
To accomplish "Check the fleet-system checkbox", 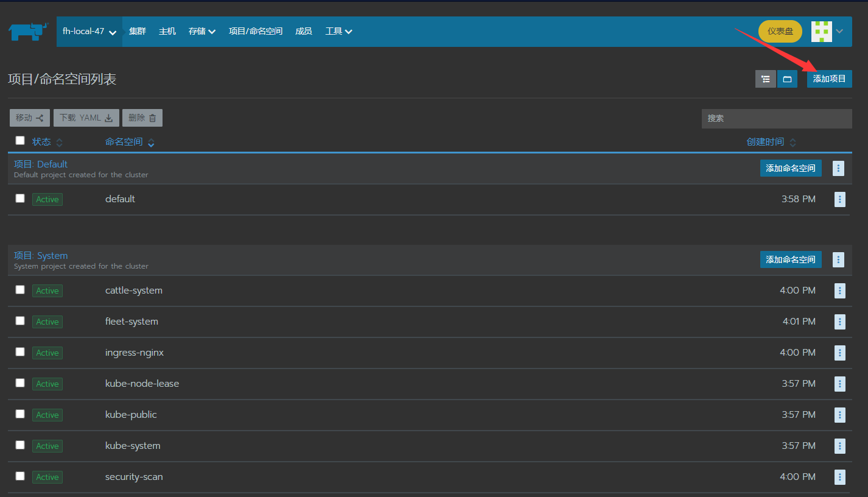I will [x=20, y=321].
